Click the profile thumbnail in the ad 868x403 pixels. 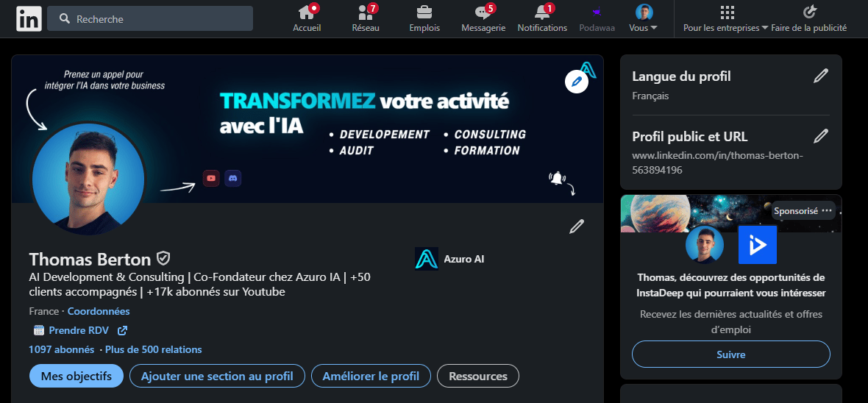click(705, 245)
